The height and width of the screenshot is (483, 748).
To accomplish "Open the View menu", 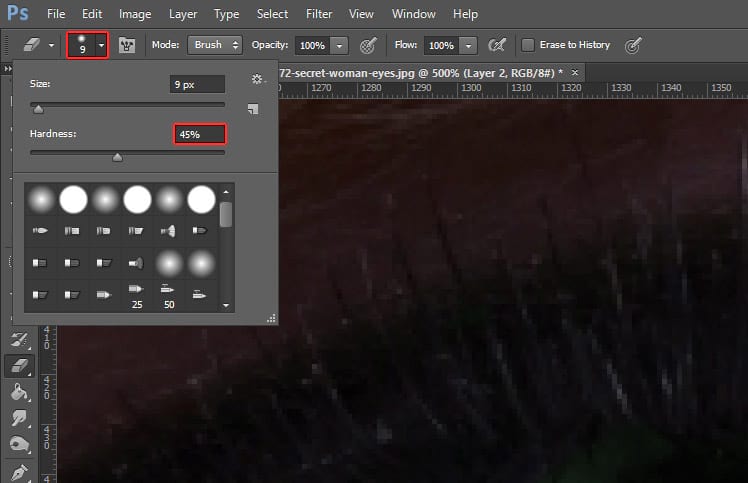I will (x=361, y=14).
